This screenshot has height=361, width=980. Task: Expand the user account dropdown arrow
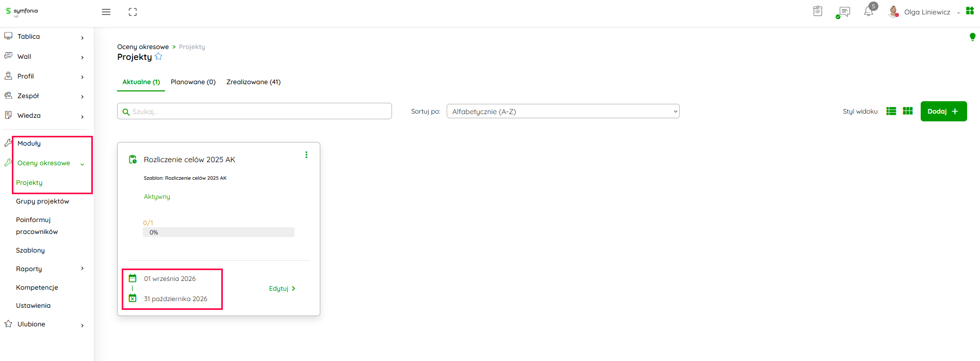click(958, 12)
